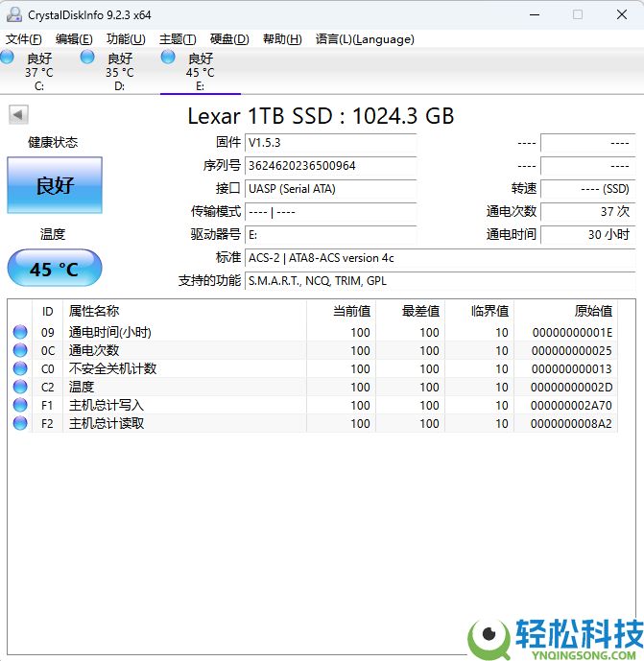Screen dimensions: 644x661
Task: Select the 不安全关机计数 attribute row
Action: coord(314,368)
